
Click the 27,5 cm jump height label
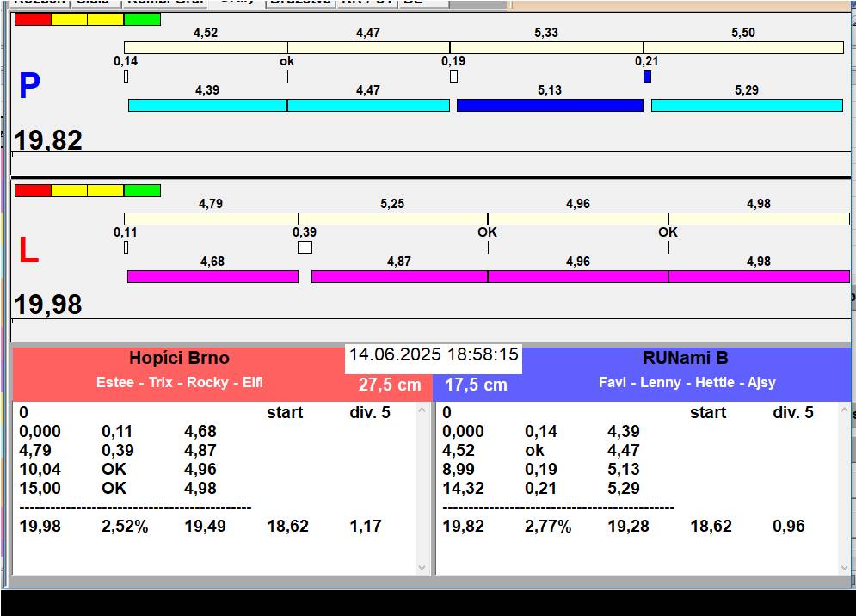[x=390, y=385]
